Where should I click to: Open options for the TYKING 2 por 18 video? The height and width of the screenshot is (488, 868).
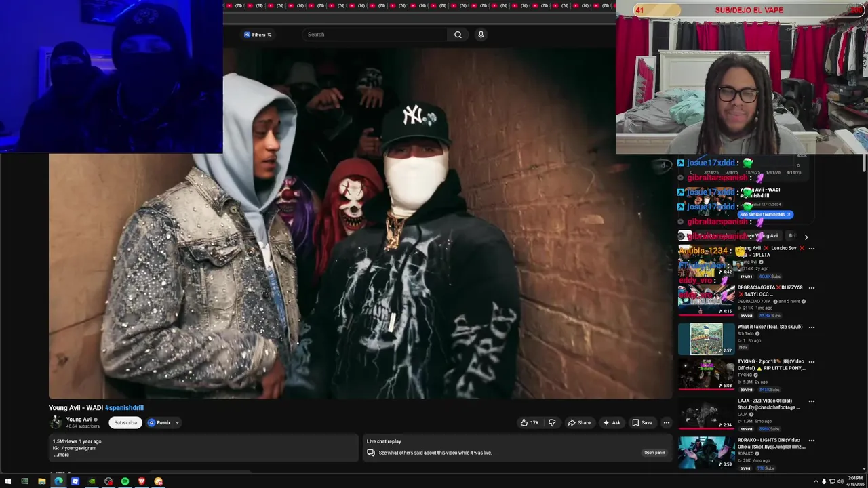(812, 362)
